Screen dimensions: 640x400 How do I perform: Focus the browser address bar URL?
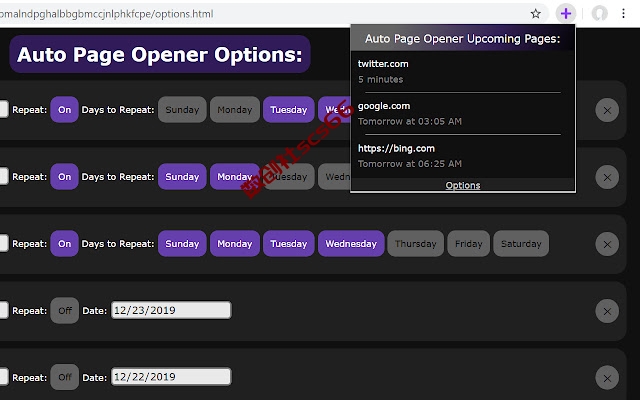pyautogui.click(x=107, y=14)
